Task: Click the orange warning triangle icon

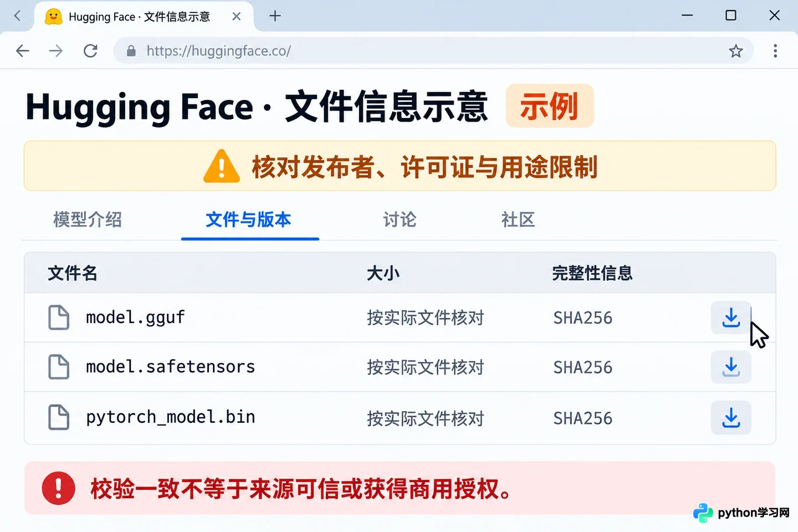Action: click(x=222, y=166)
